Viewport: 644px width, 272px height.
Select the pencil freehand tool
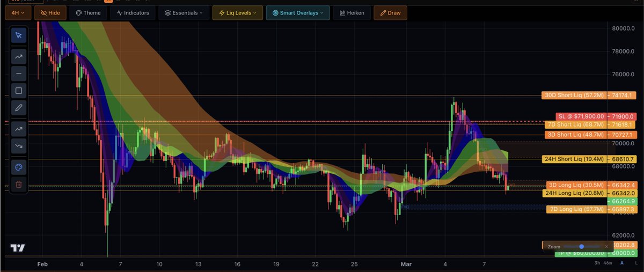coord(19,108)
